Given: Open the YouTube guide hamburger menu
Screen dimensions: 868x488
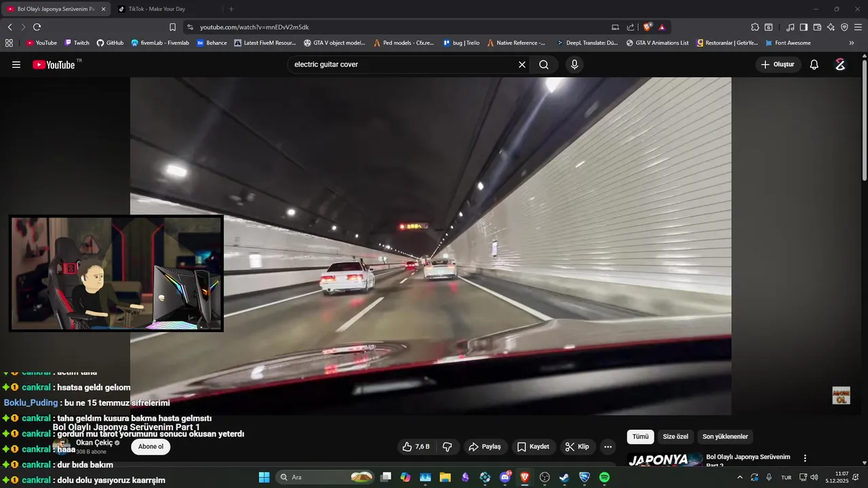Looking at the screenshot, I should (16, 64).
